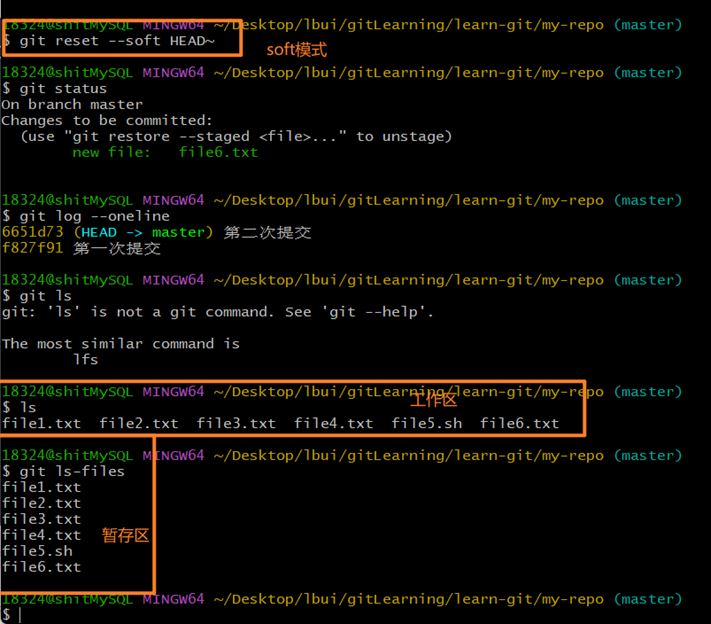
Task: Click "'ls' is not a git command" error
Action: [x=218, y=312]
